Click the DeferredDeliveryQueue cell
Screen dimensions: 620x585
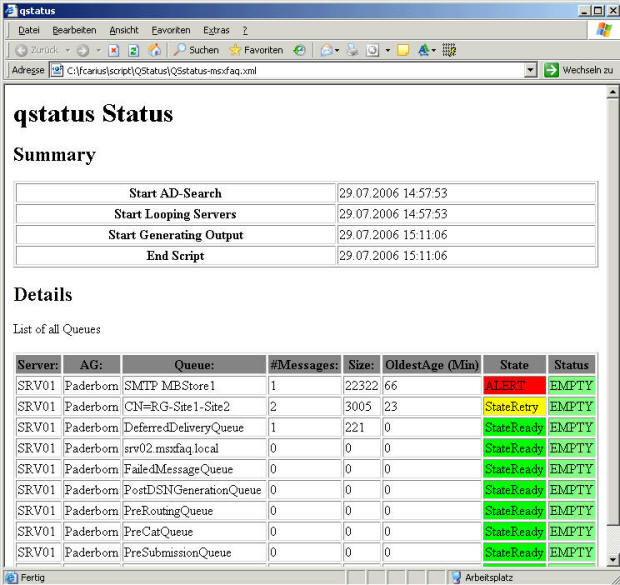194,428
